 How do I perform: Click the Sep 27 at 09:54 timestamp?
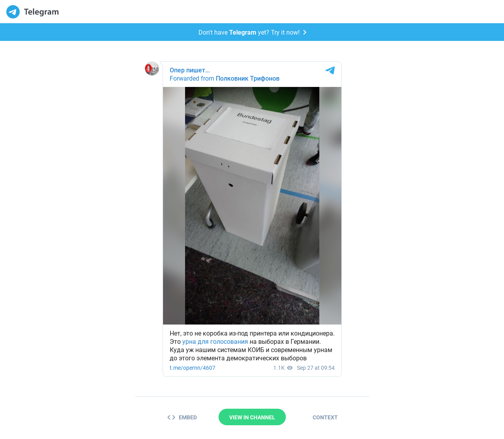pos(316,368)
